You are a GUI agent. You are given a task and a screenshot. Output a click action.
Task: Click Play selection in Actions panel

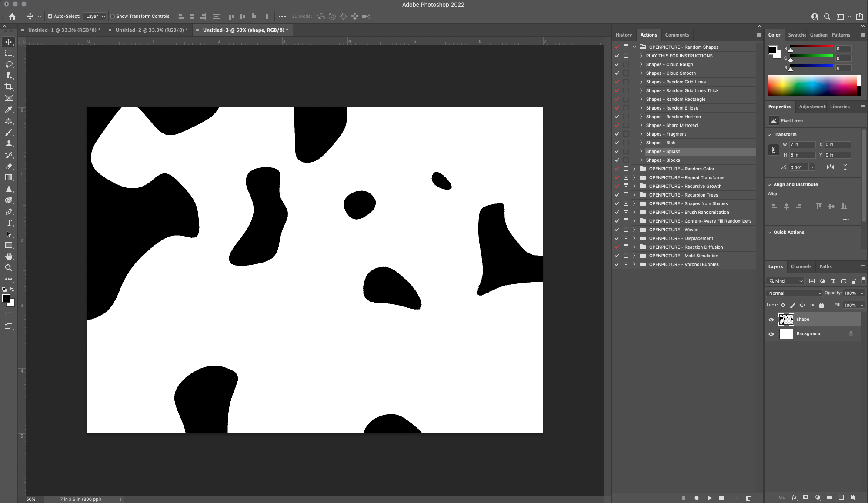(710, 498)
